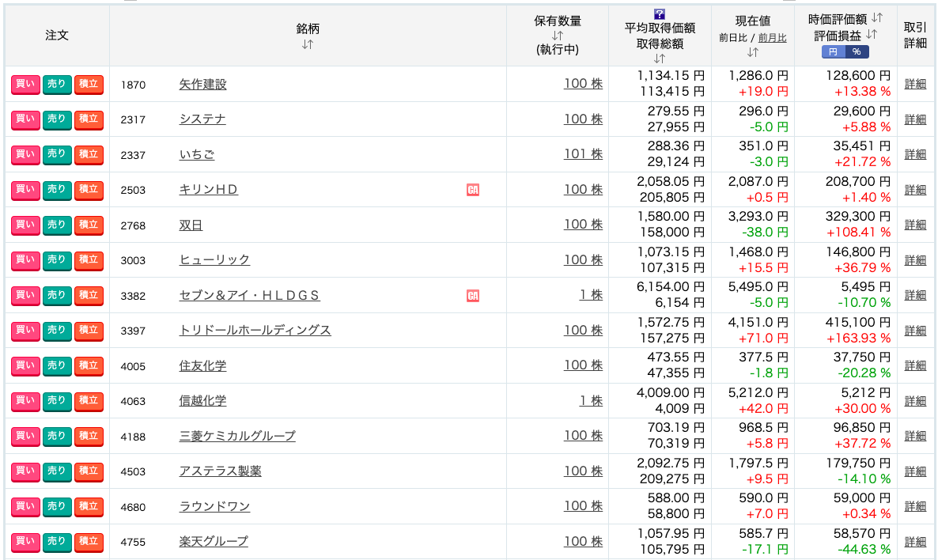Buy システナ with 買い button
938x560 pixels.
click(25, 119)
